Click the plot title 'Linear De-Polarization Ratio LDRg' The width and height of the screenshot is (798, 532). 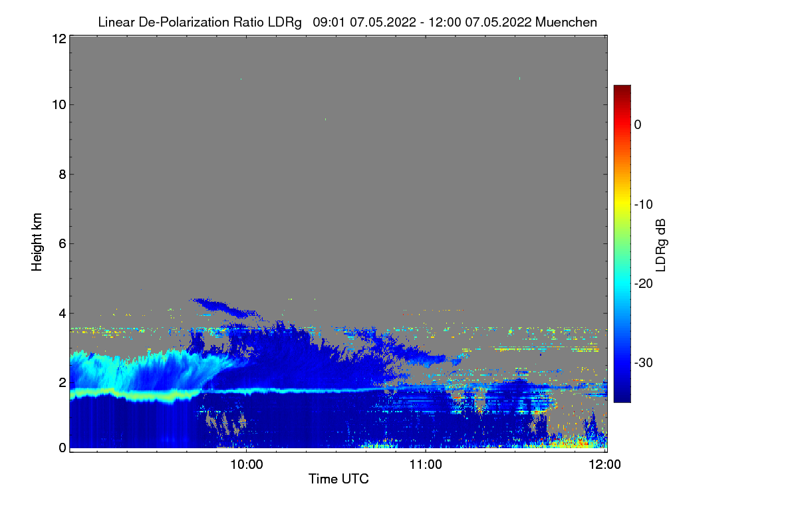199,22
